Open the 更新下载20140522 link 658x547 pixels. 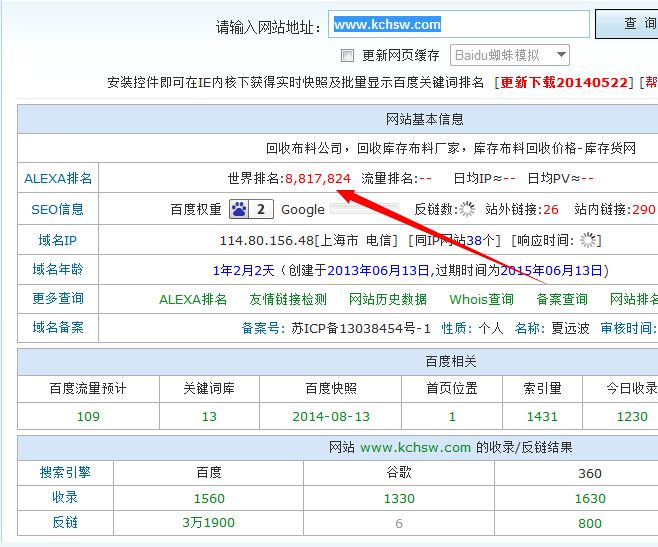[565, 83]
